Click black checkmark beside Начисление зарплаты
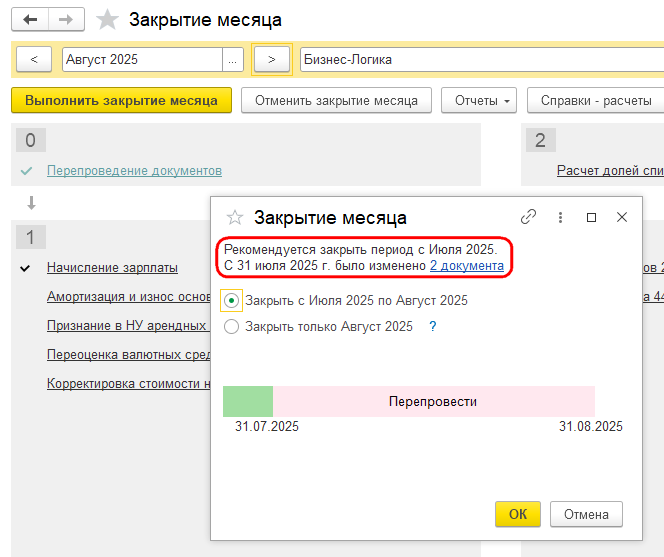The width and height of the screenshot is (664, 557). 25,268
